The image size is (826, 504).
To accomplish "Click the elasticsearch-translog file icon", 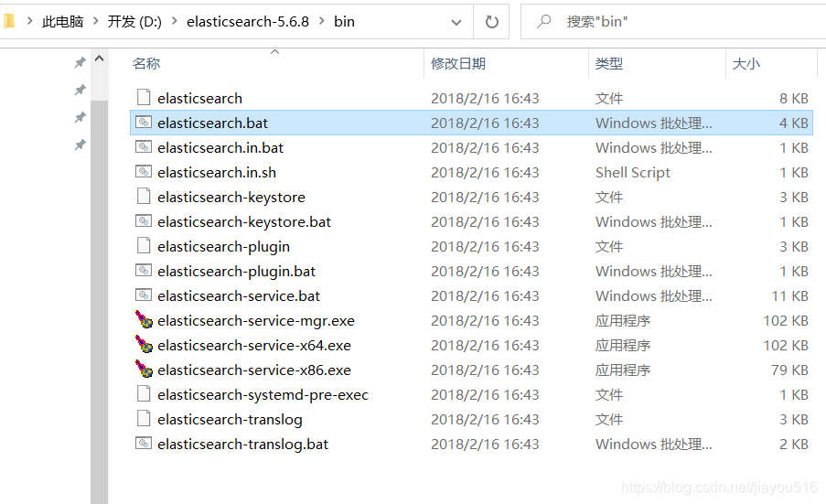I will click(x=144, y=419).
